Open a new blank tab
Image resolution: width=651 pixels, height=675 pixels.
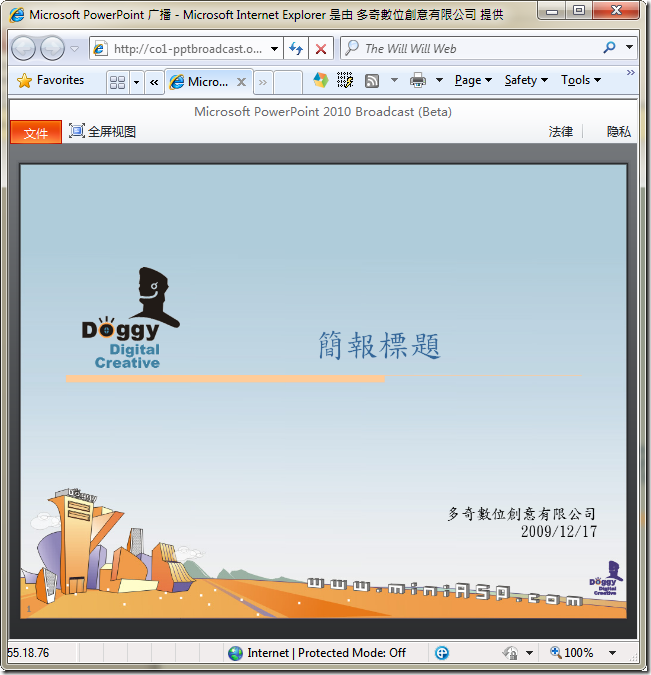[287, 81]
